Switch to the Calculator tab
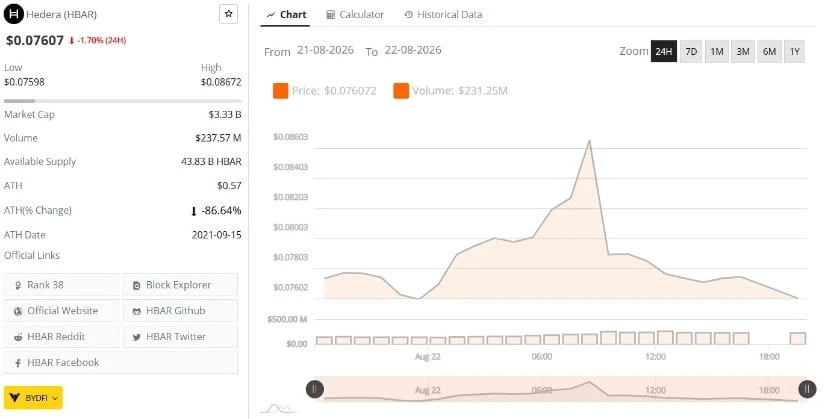825x419 pixels. 355,15
